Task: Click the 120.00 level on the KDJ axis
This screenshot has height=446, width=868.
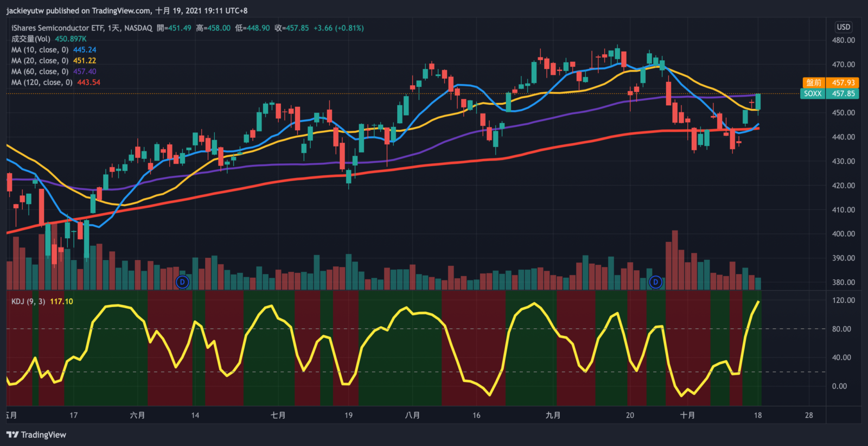Action: pos(843,300)
